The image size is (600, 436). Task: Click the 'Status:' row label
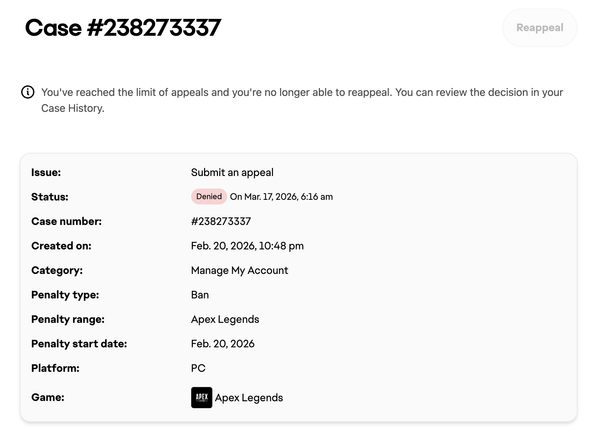[x=50, y=197]
